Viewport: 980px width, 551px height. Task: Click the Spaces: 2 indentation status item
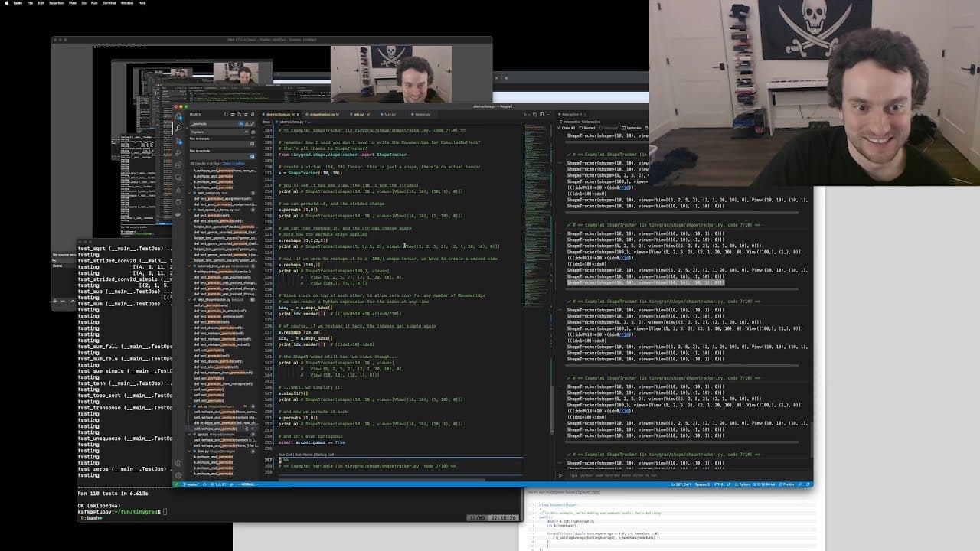tap(702, 484)
